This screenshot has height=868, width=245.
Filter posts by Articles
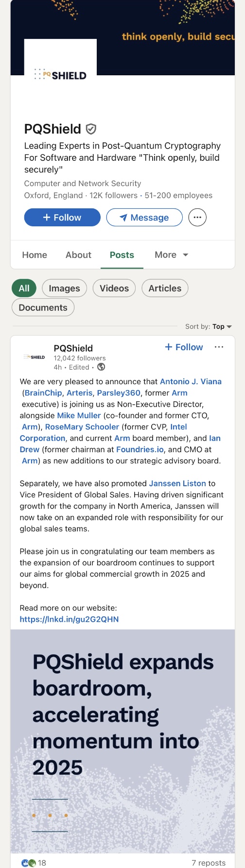coord(165,288)
